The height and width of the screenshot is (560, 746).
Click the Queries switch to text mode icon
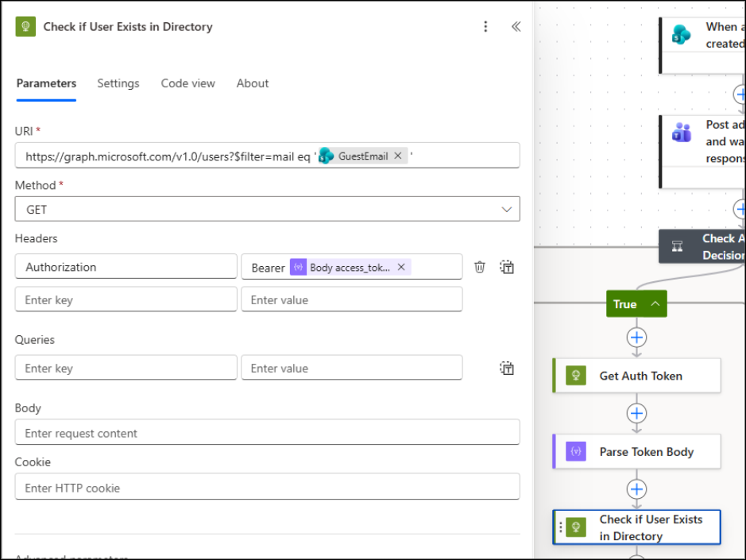pos(507,368)
